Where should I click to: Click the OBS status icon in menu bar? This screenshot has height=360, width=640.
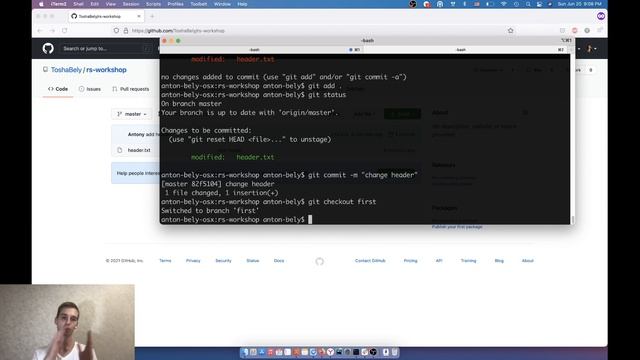coord(413,4)
